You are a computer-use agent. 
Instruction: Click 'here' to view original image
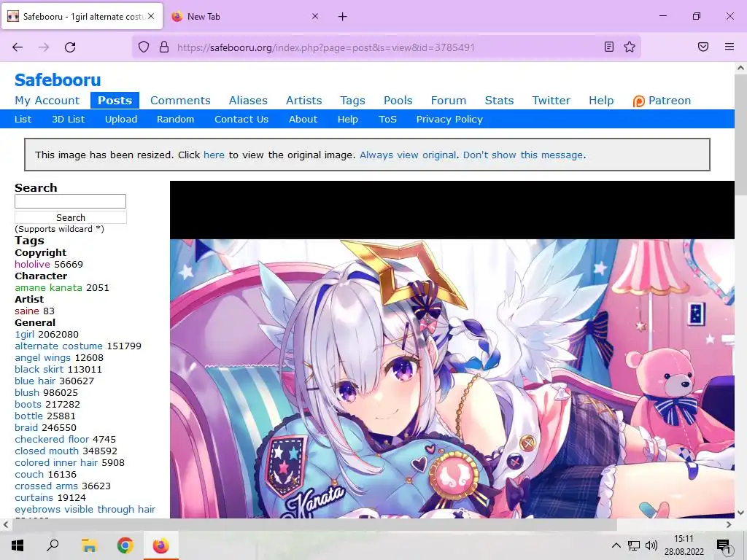point(214,155)
